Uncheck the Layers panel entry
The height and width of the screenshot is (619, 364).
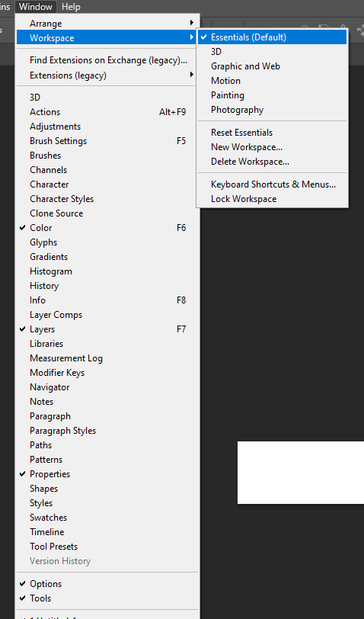click(107, 329)
